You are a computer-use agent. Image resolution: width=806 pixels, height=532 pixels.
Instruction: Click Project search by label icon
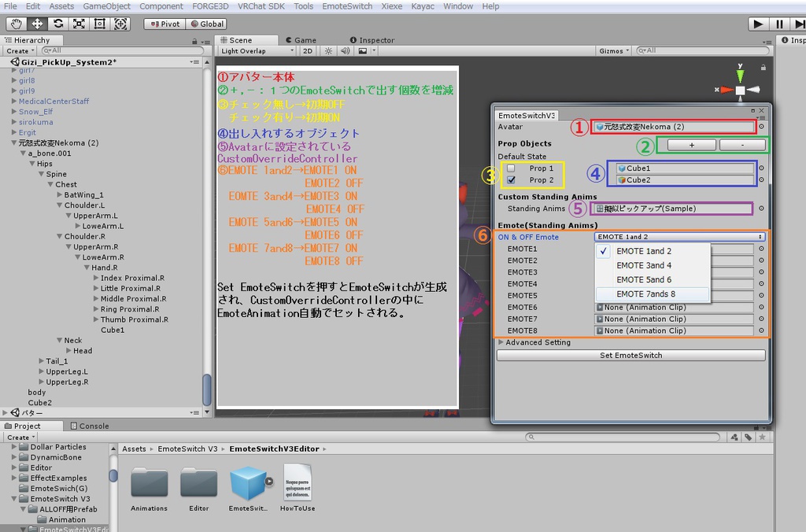pos(748,437)
